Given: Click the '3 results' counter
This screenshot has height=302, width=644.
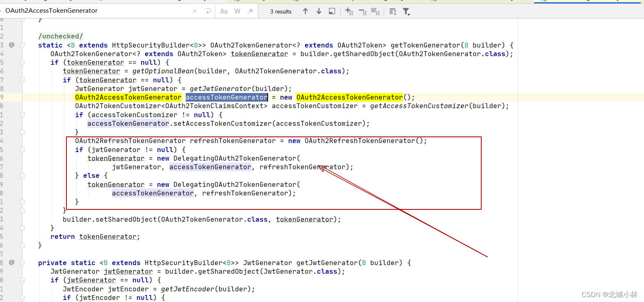Looking at the screenshot, I should 281,11.
